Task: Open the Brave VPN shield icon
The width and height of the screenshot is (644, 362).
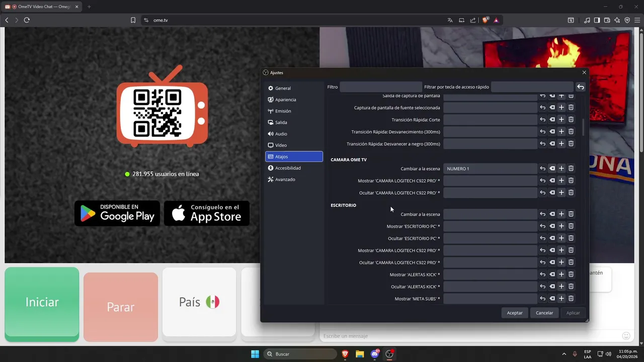Action: [x=627, y=20]
